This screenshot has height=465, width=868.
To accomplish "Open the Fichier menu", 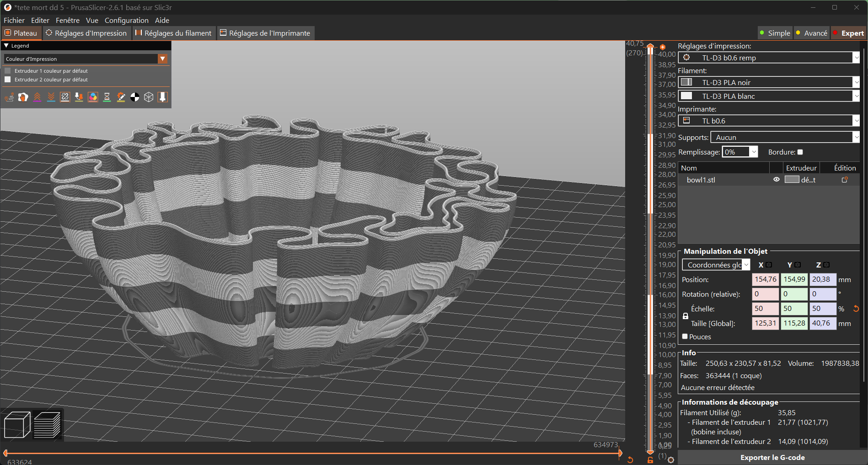I will tap(14, 20).
